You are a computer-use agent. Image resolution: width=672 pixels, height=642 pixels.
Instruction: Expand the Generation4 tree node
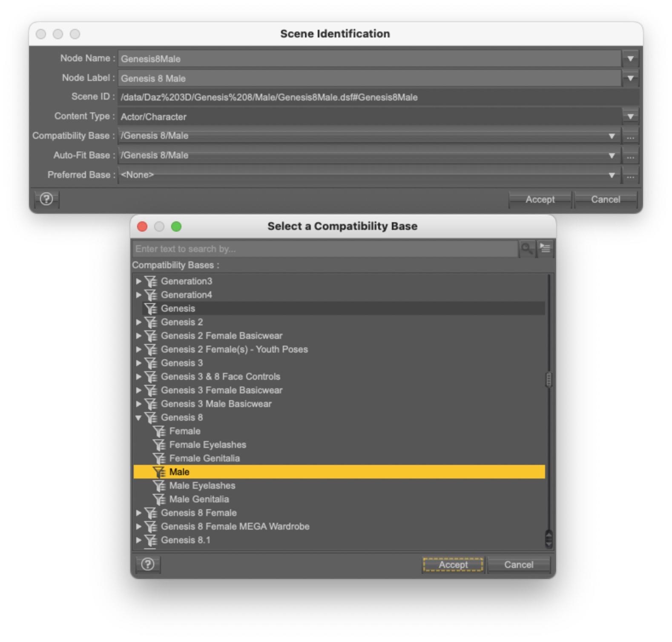(x=138, y=295)
